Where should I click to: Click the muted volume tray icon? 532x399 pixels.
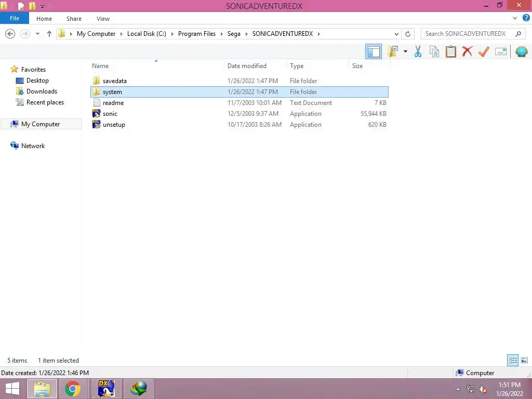click(483, 389)
